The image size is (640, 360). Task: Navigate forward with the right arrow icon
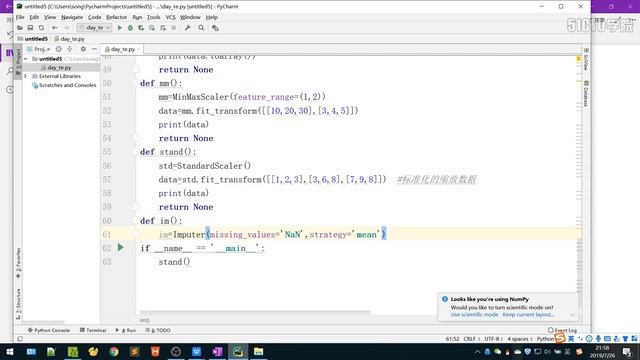click(x=66, y=28)
